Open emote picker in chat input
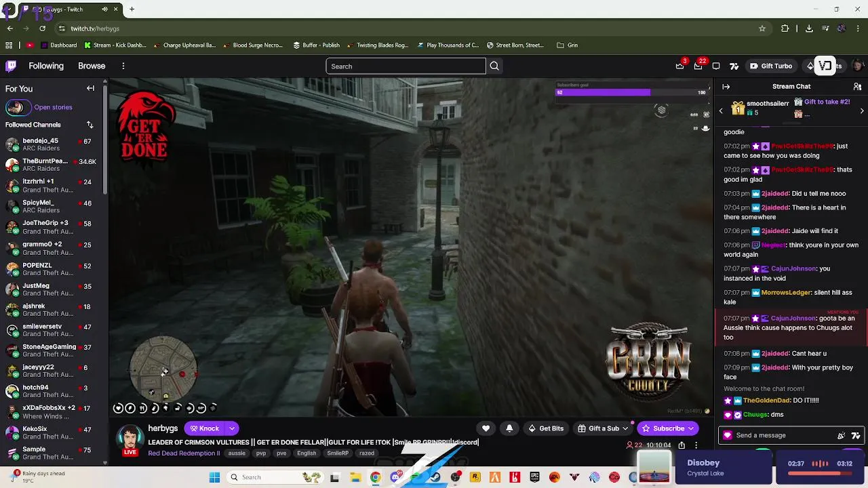The height and width of the screenshot is (488, 868). pyautogui.click(x=842, y=436)
